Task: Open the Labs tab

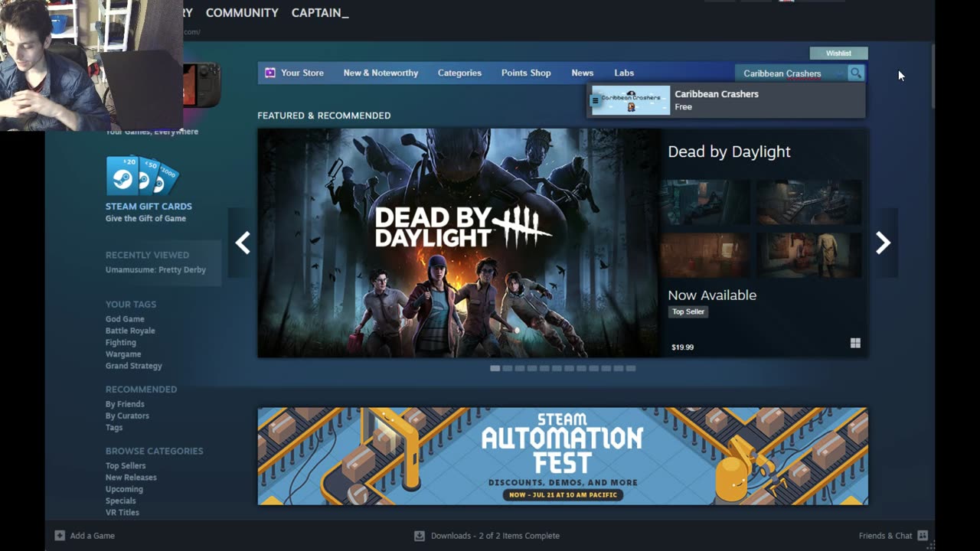Action: [x=624, y=73]
